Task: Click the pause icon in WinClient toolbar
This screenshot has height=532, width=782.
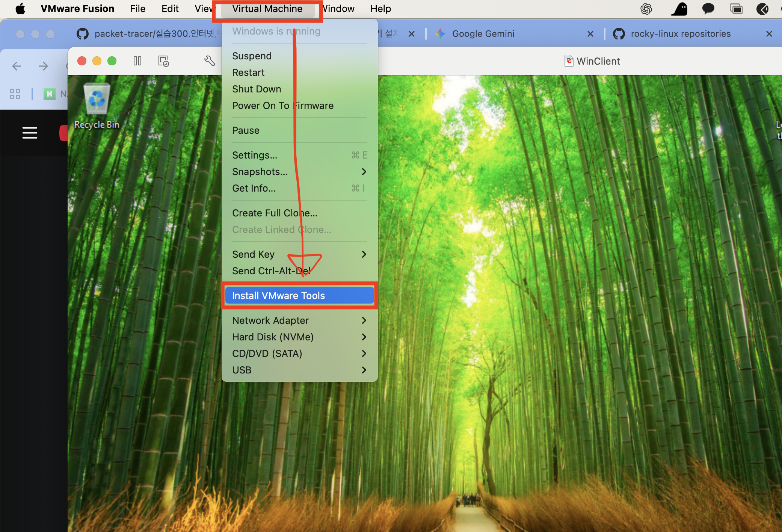Action: tap(137, 61)
